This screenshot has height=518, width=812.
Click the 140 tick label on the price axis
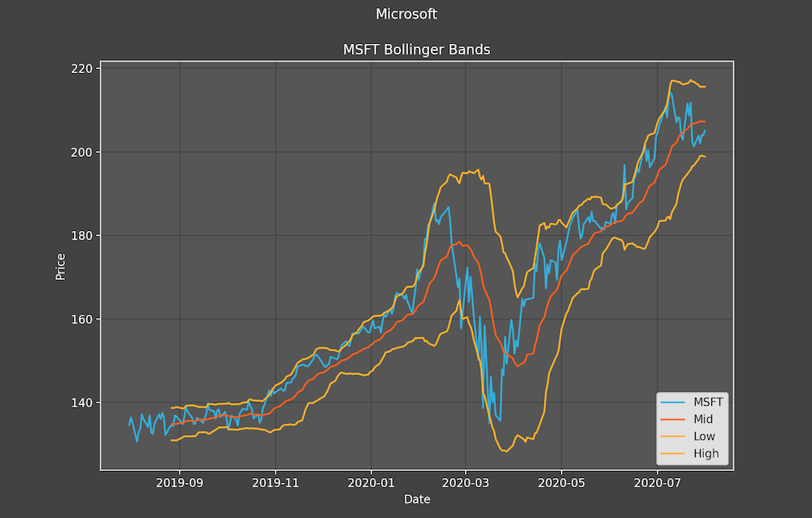[x=82, y=403]
